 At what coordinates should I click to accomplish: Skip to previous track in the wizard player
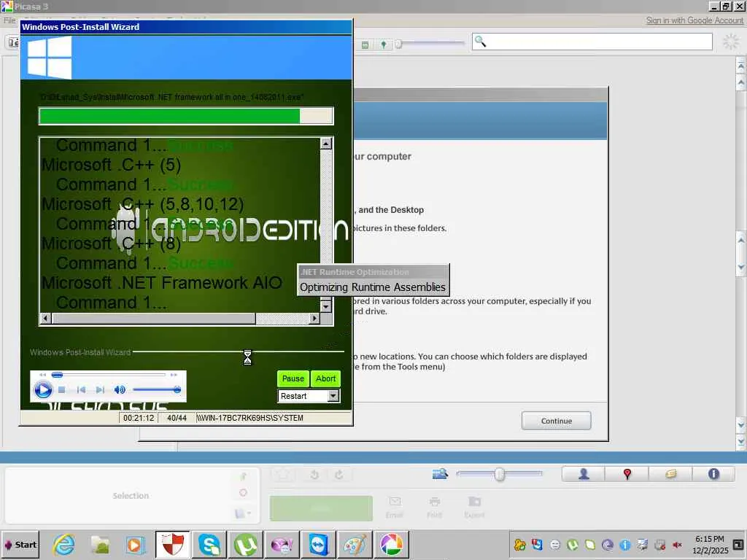pos(81,390)
